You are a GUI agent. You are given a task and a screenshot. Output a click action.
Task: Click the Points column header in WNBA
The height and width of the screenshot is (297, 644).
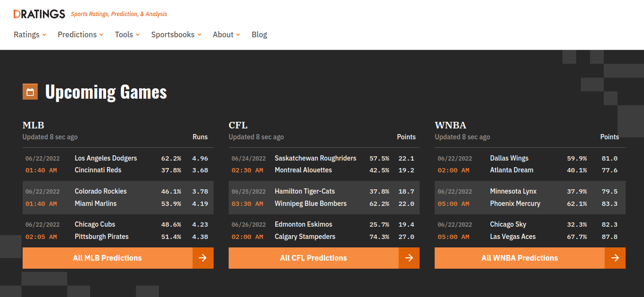coord(610,137)
